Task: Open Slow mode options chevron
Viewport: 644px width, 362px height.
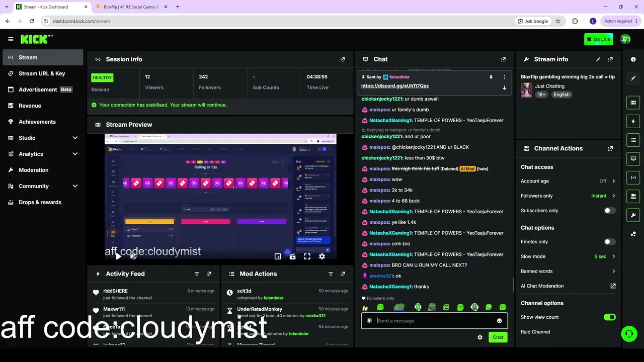Action: pyautogui.click(x=613, y=256)
